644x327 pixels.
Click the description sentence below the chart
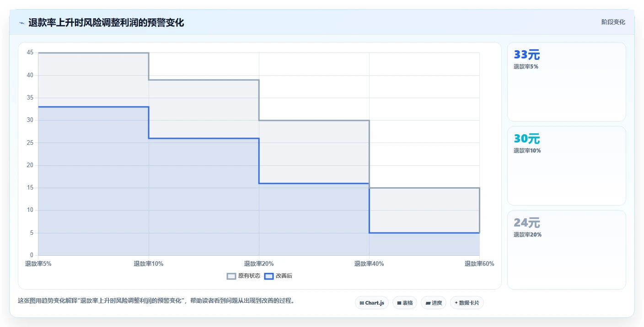[156, 301]
